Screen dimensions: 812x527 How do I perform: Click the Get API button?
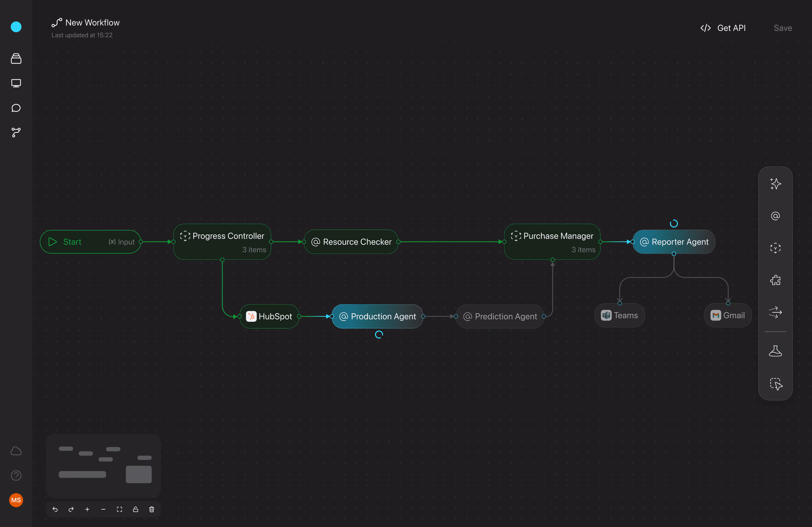[x=723, y=28]
